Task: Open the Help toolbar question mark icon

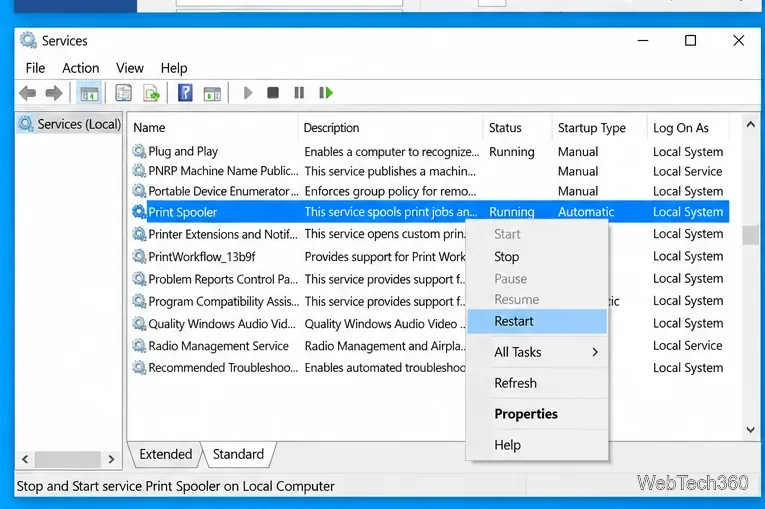Action: click(x=185, y=93)
